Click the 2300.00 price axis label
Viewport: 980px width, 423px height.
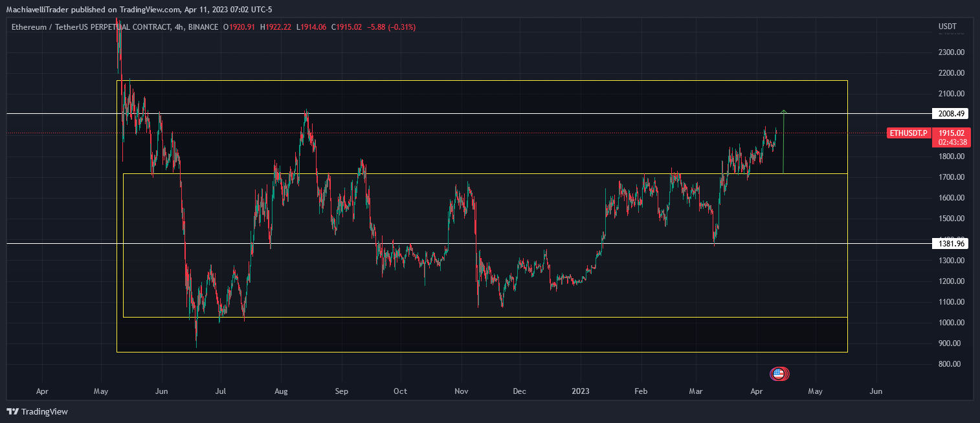click(x=952, y=52)
